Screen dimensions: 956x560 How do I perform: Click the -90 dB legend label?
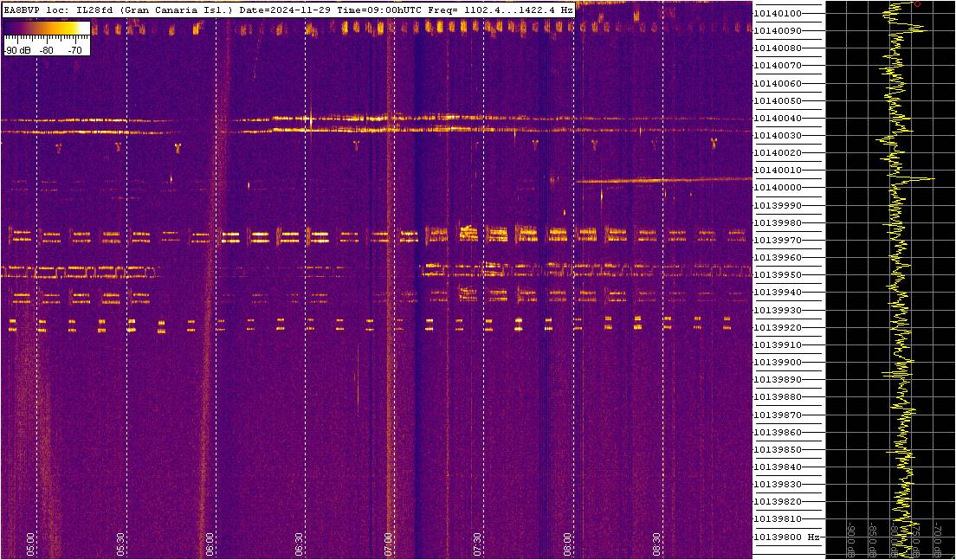click(17, 51)
